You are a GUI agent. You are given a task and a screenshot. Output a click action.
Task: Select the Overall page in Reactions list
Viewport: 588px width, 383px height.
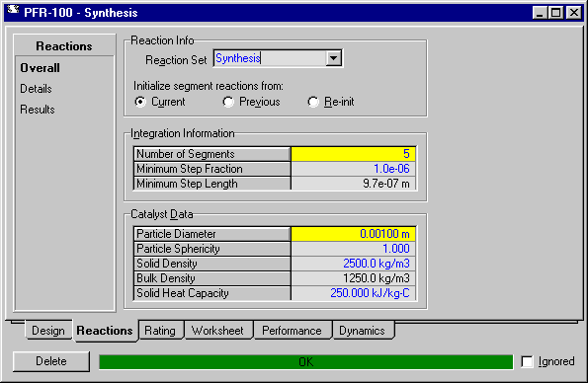pos(41,68)
